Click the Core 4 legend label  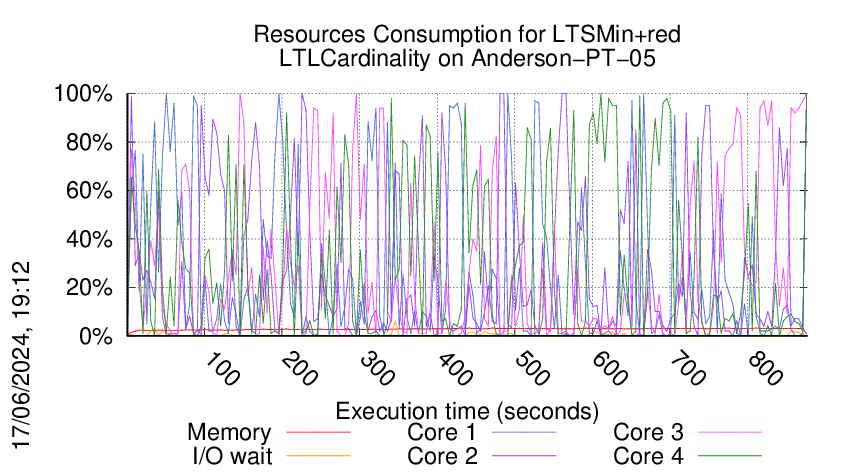[648, 456]
